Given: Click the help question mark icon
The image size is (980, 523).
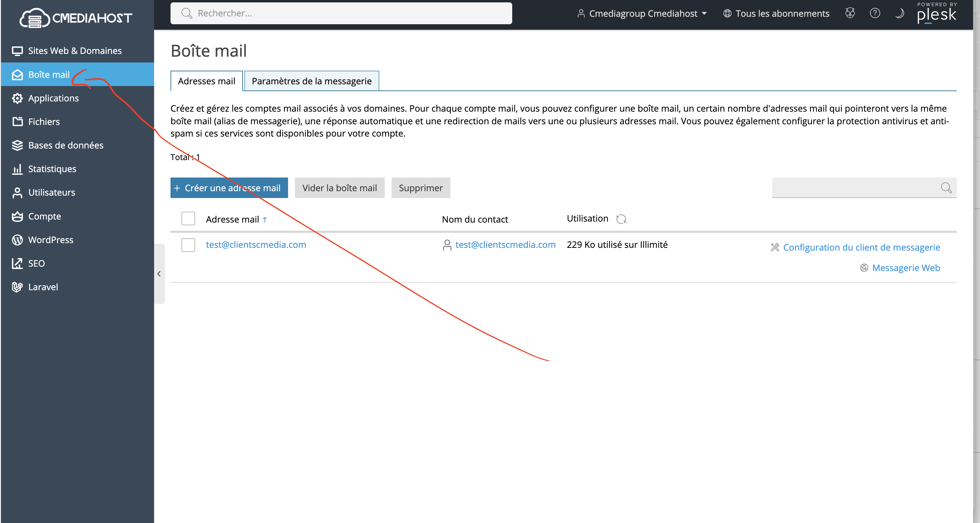Looking at the screenshot, I should point(875,13).
